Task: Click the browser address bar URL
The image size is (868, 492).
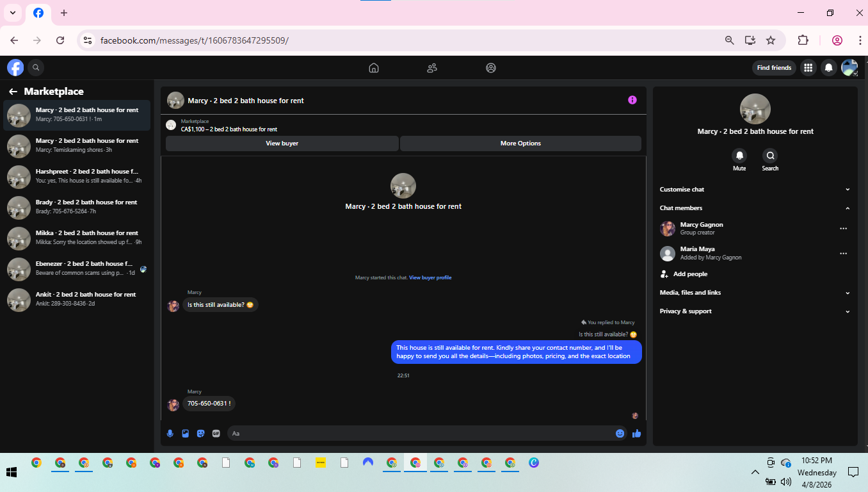Action: [x=195, y=40]
